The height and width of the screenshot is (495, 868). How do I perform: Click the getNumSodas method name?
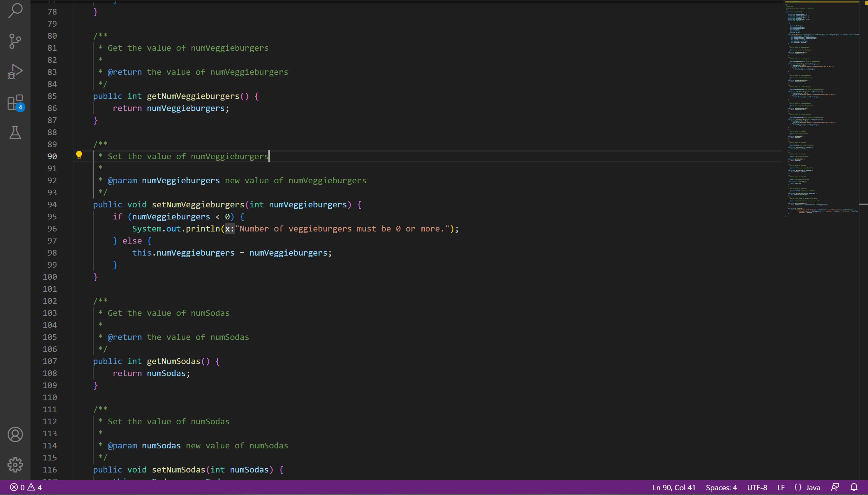(x=174, y=361)
